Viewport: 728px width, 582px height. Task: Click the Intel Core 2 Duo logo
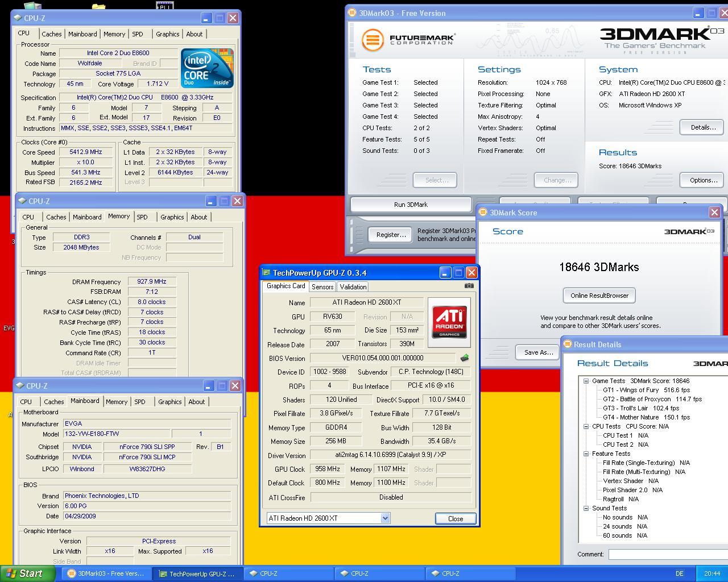[207, 68]
